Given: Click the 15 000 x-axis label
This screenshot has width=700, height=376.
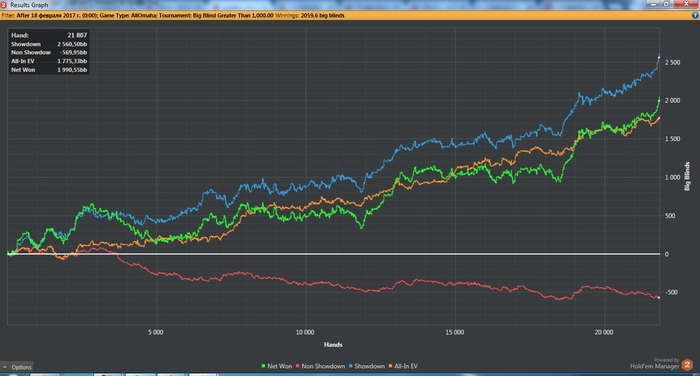Looking at the screenshot, I should (454, 333).
